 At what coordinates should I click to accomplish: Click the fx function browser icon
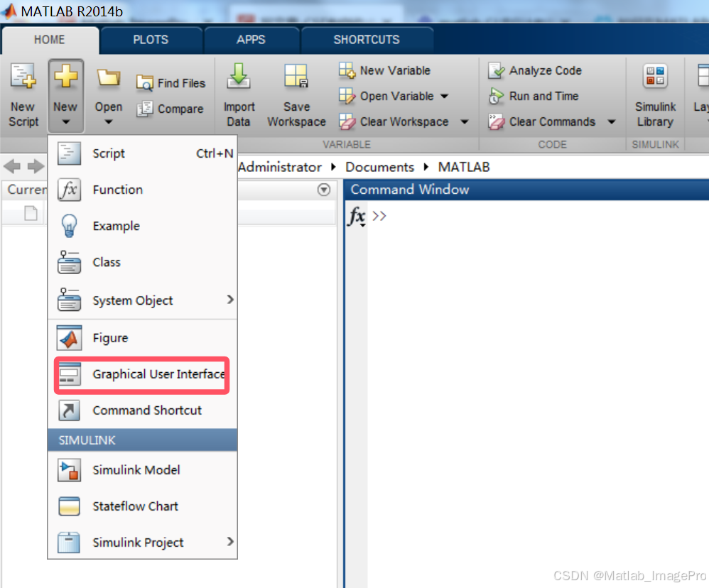[357, 217]
